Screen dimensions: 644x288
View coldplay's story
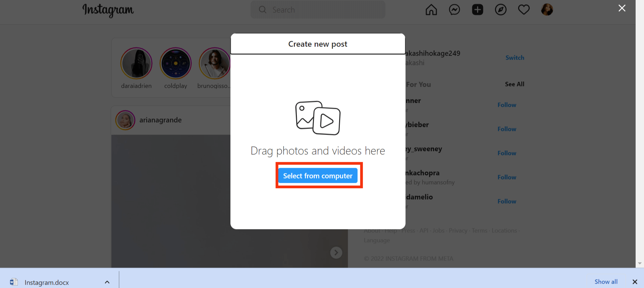(x=175, y=64)
